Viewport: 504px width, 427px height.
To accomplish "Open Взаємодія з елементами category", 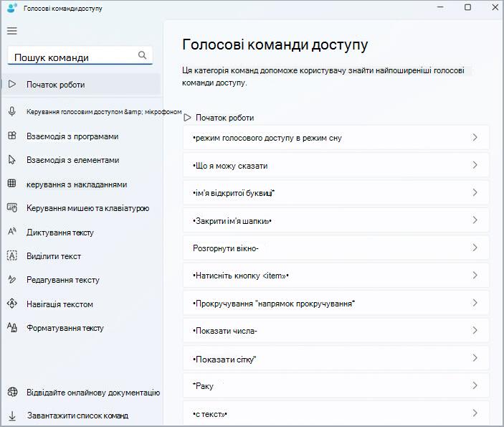I will coord(72,160).
